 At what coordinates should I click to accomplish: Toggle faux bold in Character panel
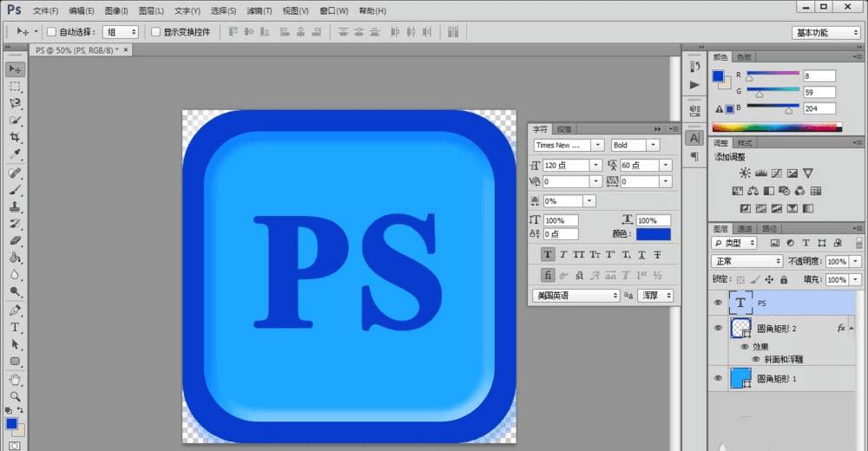coord(548,254)
